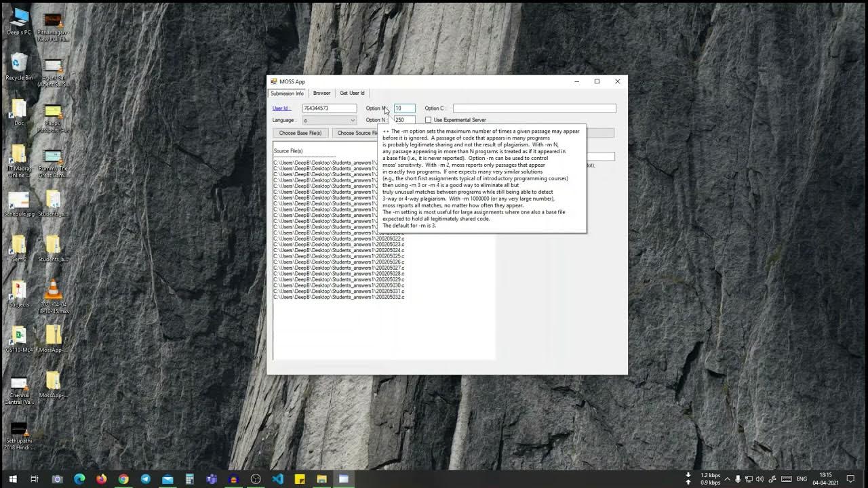Image resolution: width=868 pixels, height=488 pixels.
Task: Open the Mail app from taskbar
Action: tap(167, 479)
